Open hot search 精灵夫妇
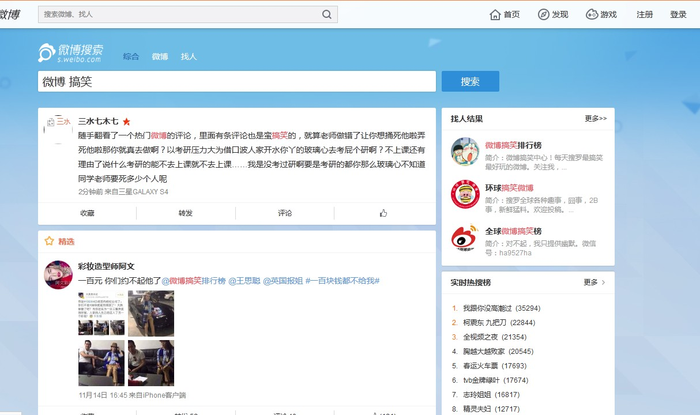The height and width of the screenshot is (415, 700). click(x=477, y=409)
